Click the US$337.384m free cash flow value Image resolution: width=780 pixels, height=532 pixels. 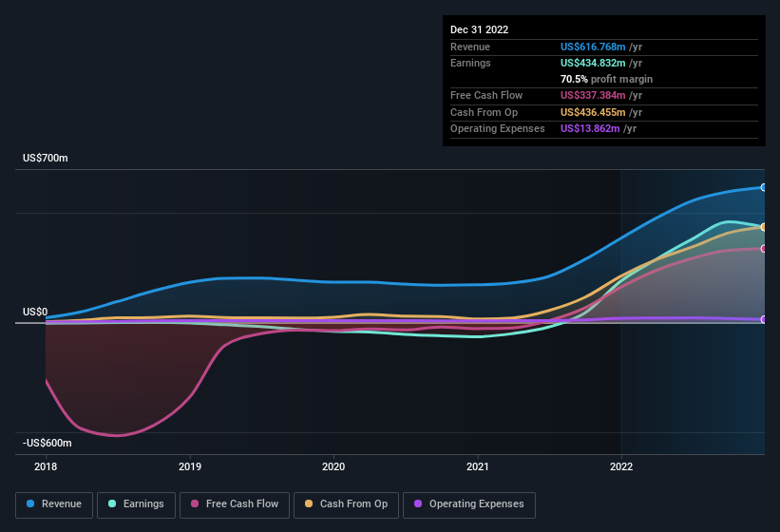click(593, 95)
